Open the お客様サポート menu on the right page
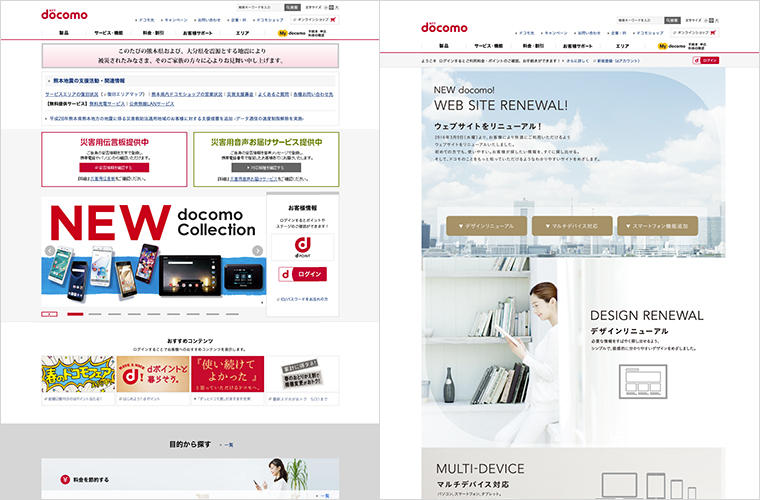760x500 pixels. click(578, 46)
